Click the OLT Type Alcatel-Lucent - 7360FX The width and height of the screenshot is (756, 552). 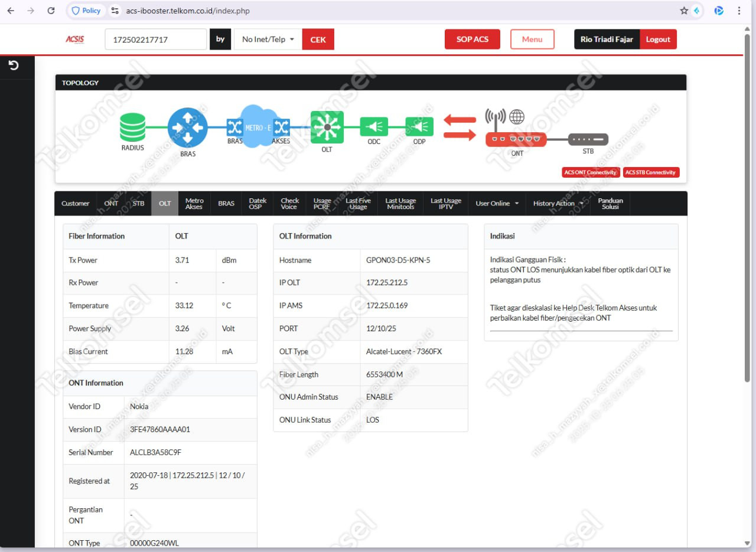404,352
